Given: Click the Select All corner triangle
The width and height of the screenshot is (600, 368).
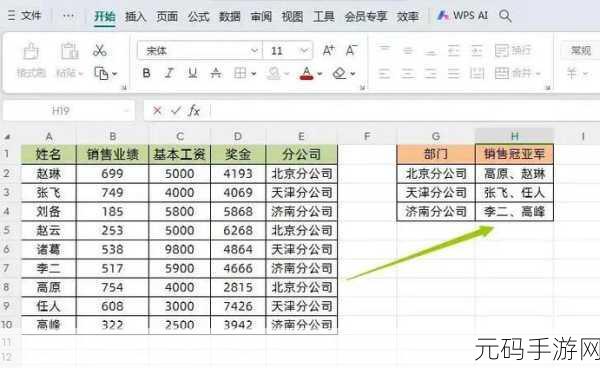Looking at the screenshot, I should pos(7,136).
